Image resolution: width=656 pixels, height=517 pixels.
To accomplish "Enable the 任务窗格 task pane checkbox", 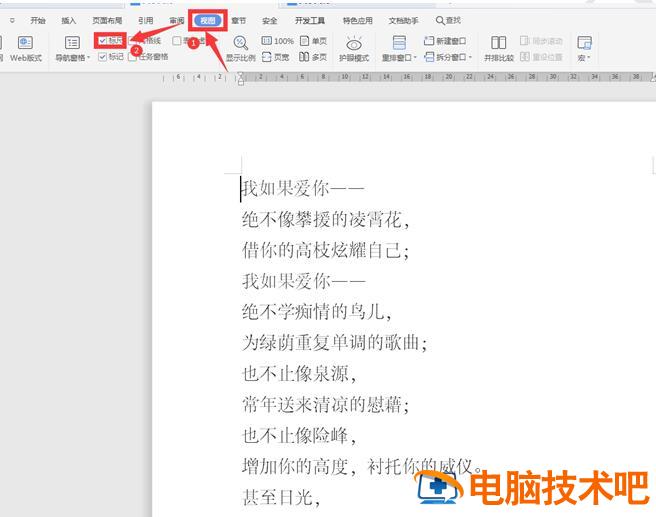I will pyautogui.click(x=132, y=57).
